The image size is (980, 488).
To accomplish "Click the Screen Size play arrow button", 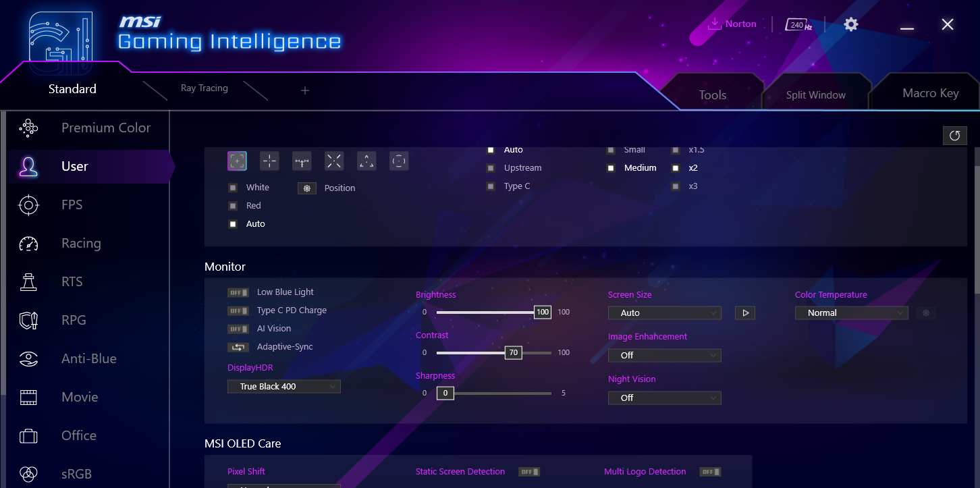I will pyautogui.click(x=745, y=313).
